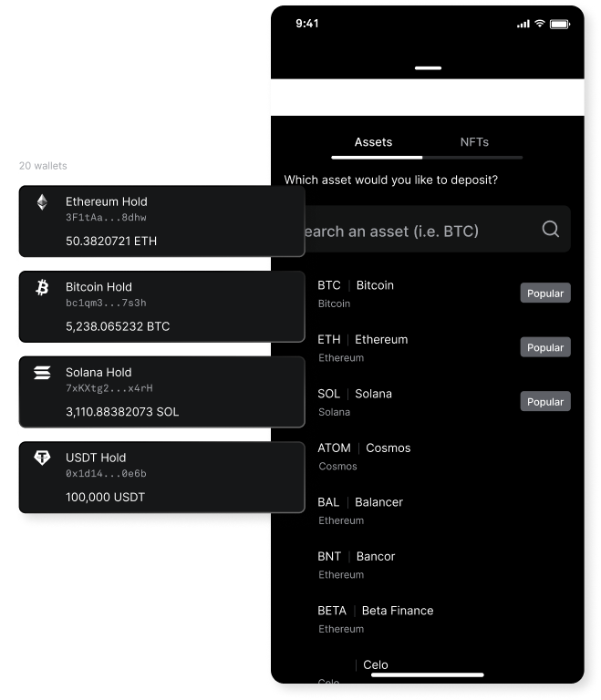Open the USDT Hold wallet card
This screenshot has height=700, width=601.
click(161, 478)
